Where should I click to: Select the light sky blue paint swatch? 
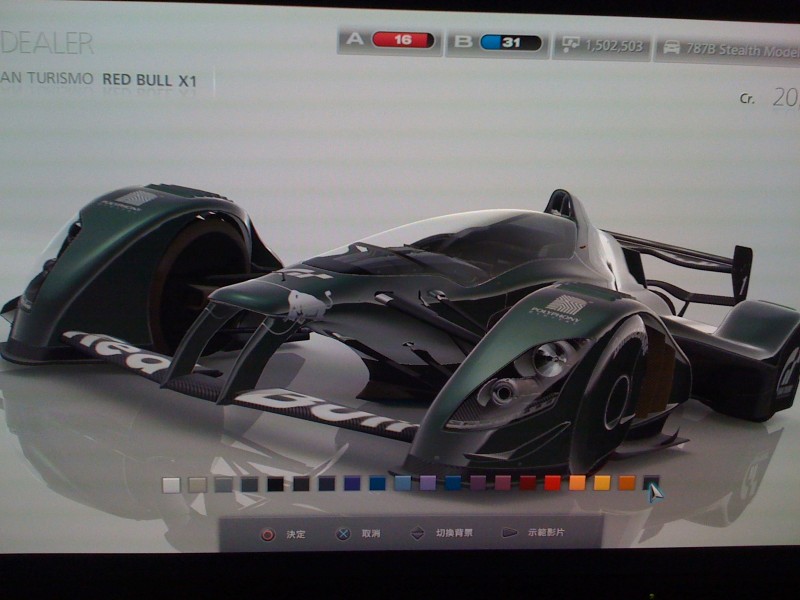pyautogui.click(x=403, y=484)
